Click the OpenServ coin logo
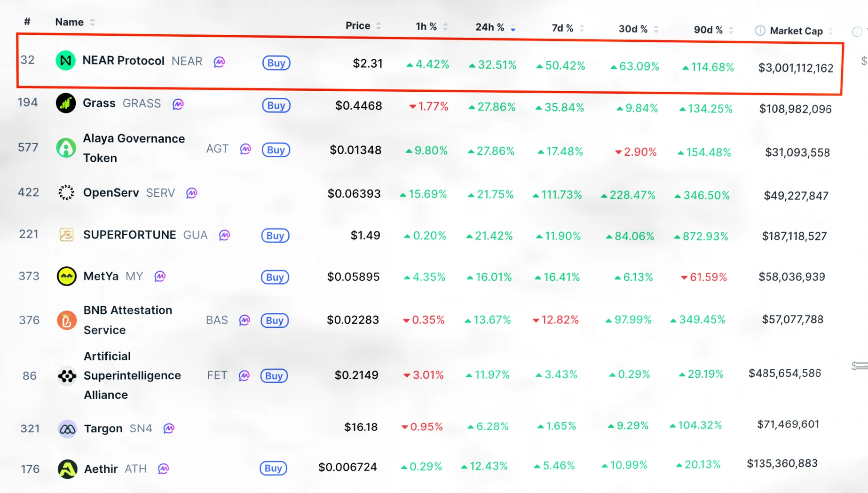The height and width of the screenshot is (493, 868). [x=66, y=192]
